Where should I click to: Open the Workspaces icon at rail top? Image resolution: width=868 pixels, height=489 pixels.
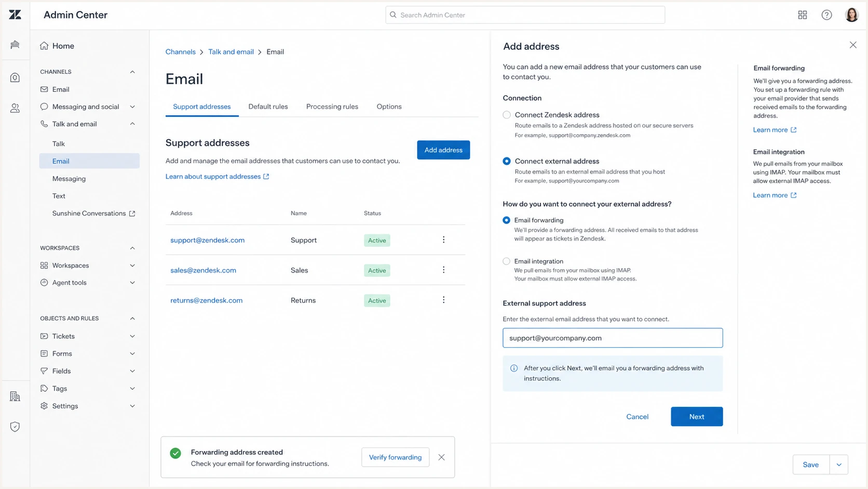click(x=15, y=45)
